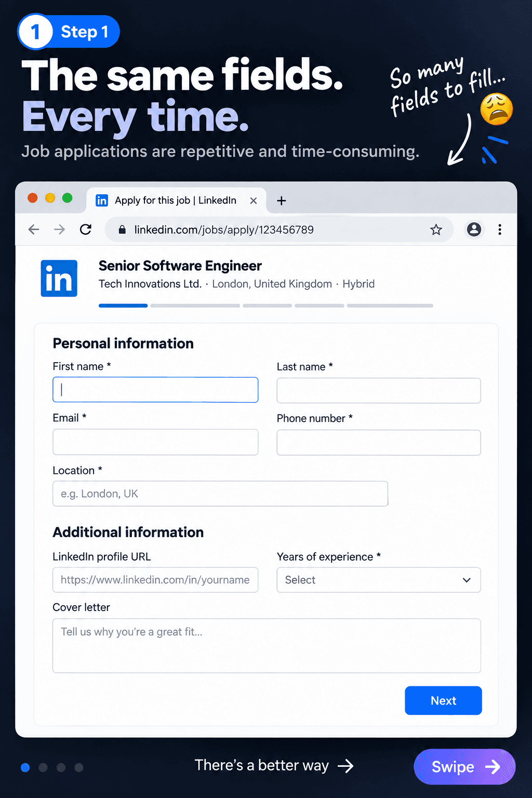Open the browser profile avatar

[x=474, y=230]
